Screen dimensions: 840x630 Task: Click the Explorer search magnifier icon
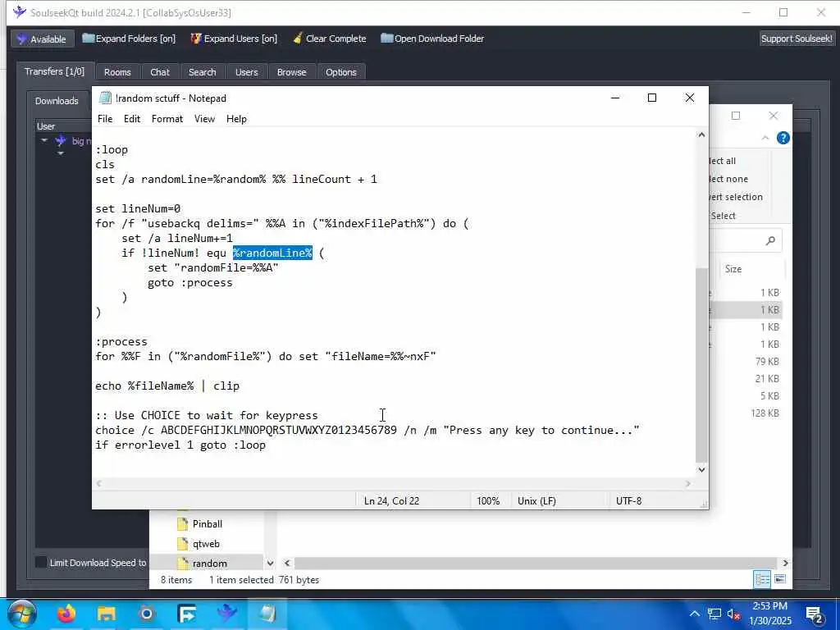click(770, 240)
